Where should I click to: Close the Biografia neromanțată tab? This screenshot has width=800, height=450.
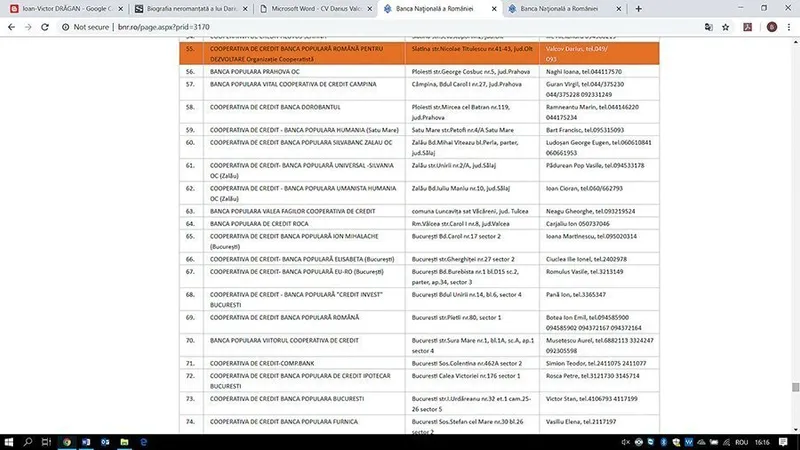pos(245,9)
